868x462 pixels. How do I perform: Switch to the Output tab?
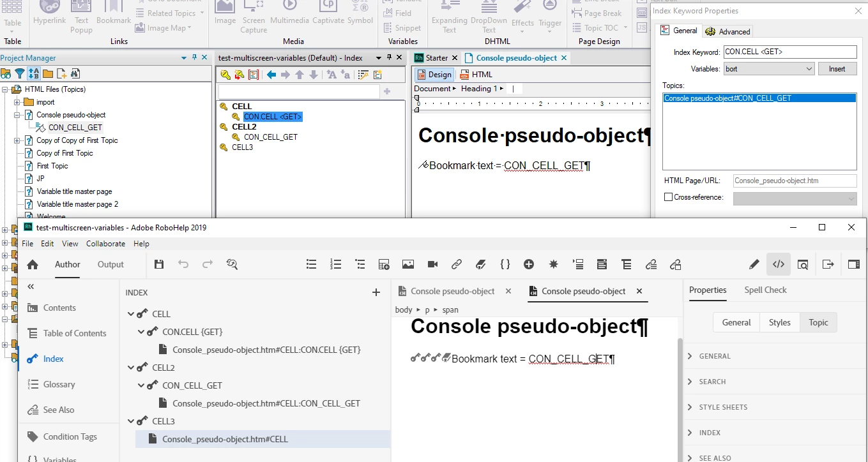click(111, 264)
